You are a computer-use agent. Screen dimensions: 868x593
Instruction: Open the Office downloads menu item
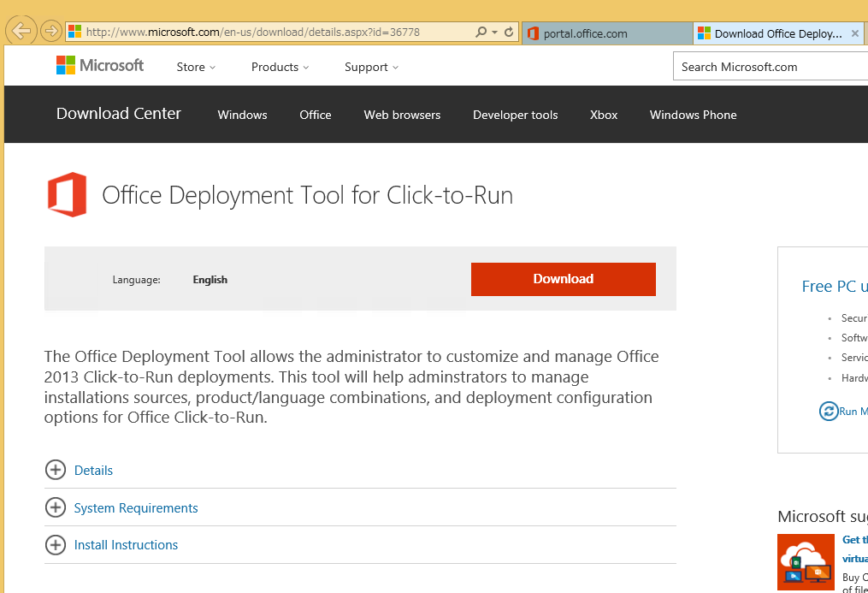316,115
